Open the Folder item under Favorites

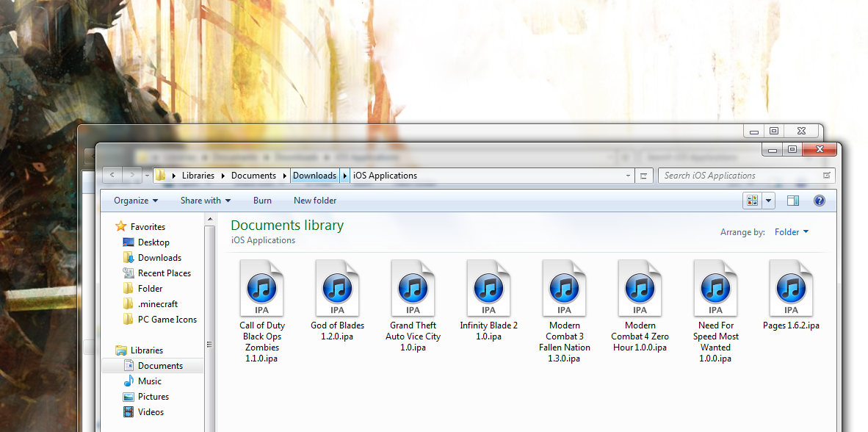click(150, 289)
